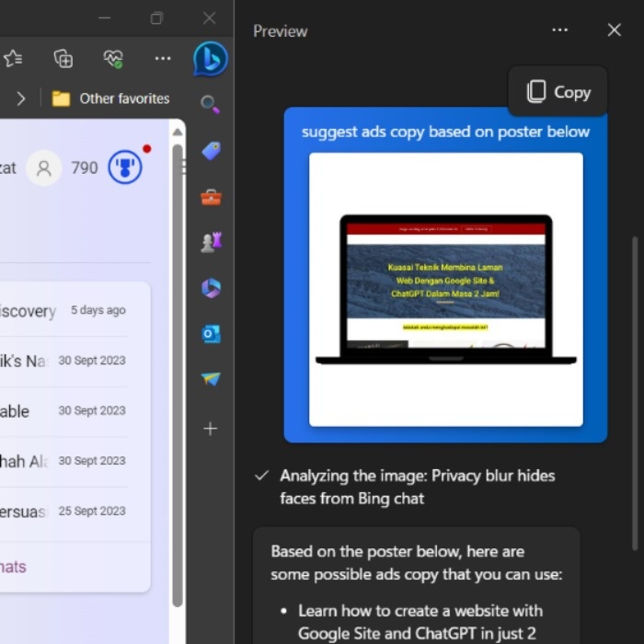Open sidebar Search magnifier icon

point(210,104)
